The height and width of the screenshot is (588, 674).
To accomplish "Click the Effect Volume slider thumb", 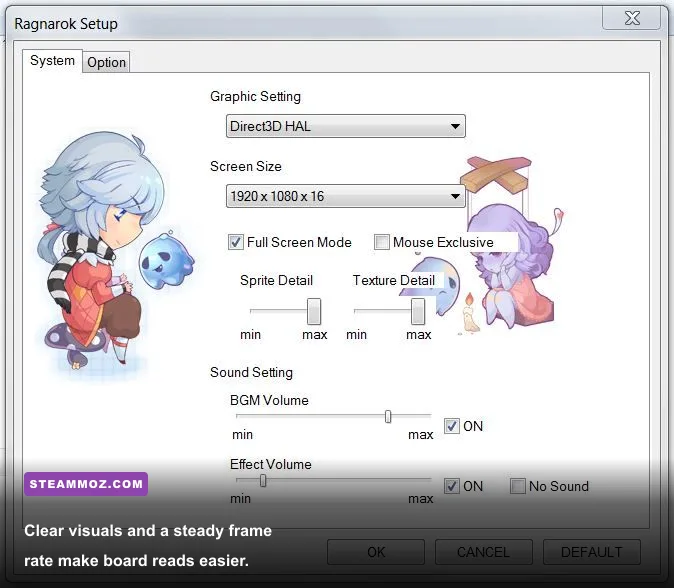I will click(263, 481).
